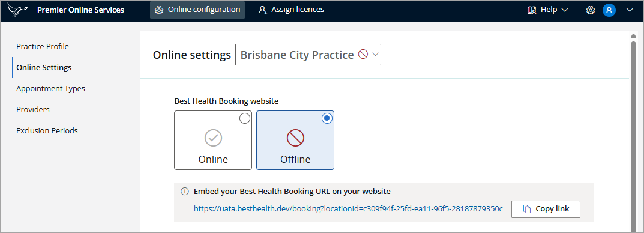Select the Offline radio button
This screenshot has width=644, height=233.
(327, 118)
